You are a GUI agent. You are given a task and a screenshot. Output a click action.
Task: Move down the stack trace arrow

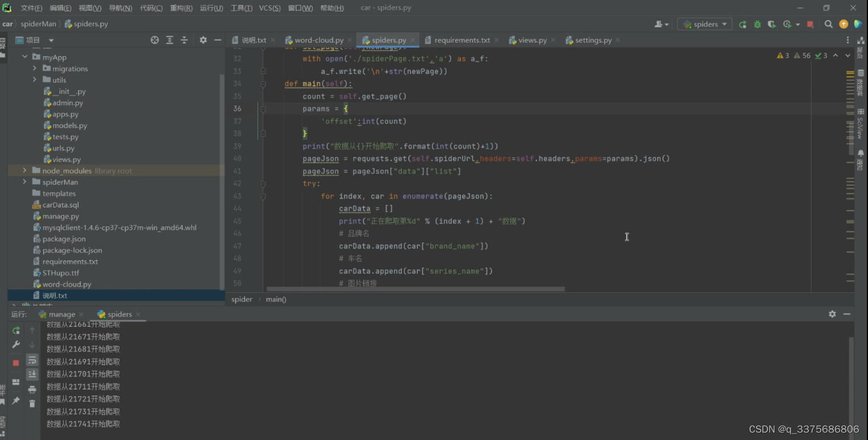(32, 344)
